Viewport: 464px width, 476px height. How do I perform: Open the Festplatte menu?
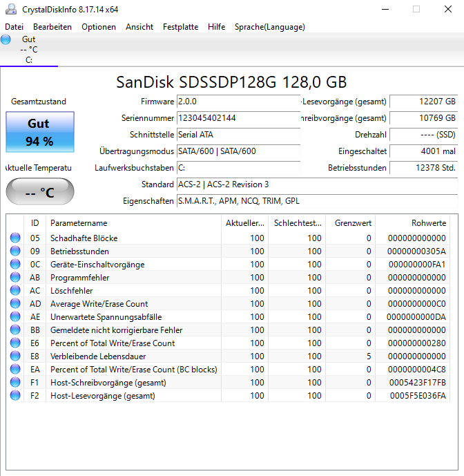[x=180, y=27]
